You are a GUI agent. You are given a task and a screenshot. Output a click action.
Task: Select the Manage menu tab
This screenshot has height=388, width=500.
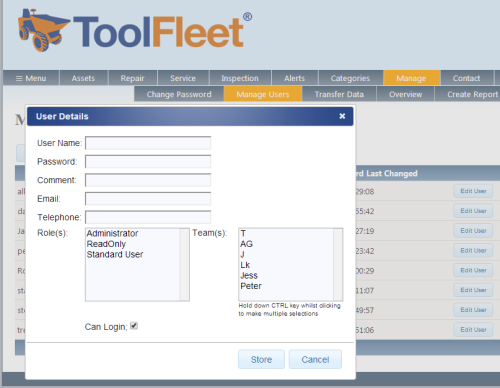411,78
